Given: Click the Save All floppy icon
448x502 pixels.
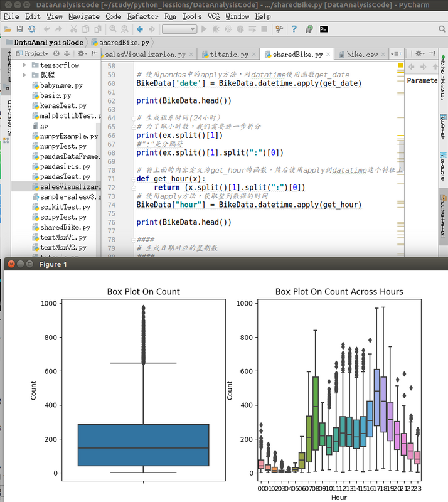Looking at the screenshot, I should (x=19, y=29).
